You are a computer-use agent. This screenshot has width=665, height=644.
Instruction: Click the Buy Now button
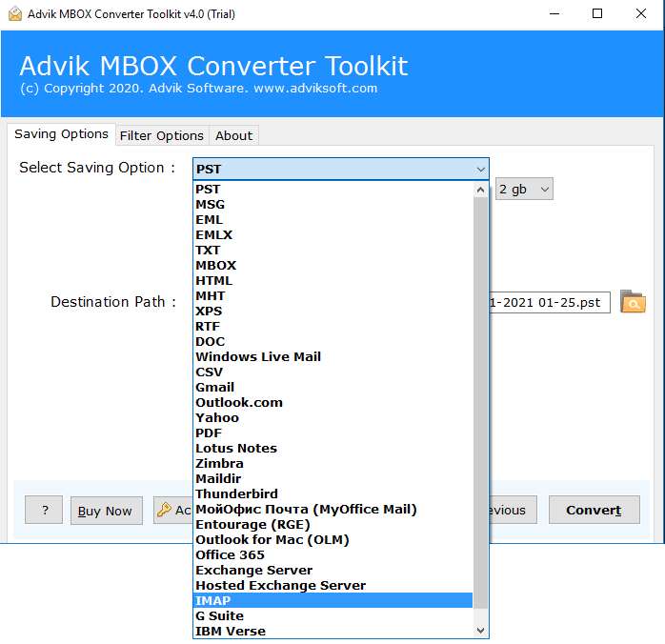coord(106,511)
